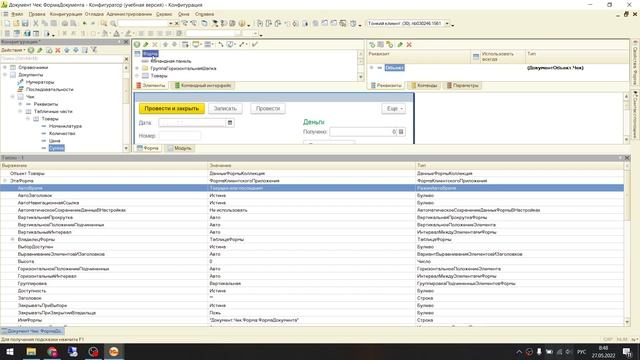Open the Действия dropdown in configuration panel
The width and height of the screenshot is (640, 360).
[x=13, y=50]
